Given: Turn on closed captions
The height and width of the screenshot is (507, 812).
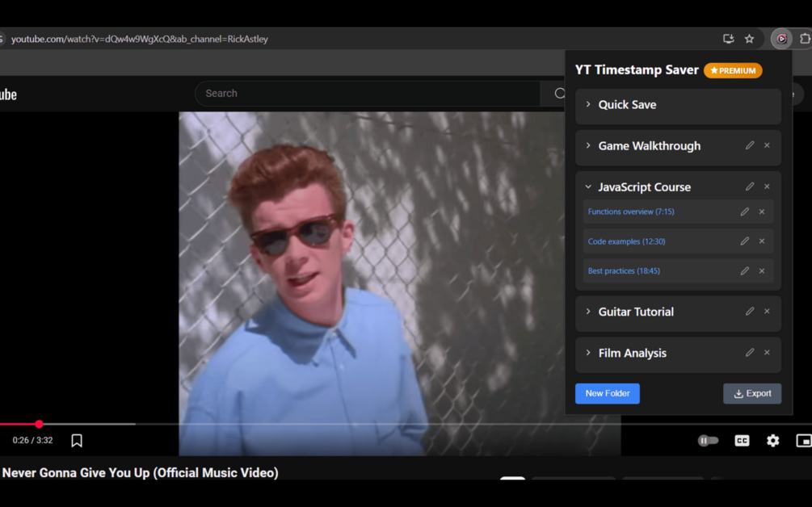Looking at the screenshot, I should click(x=741, y=440).
